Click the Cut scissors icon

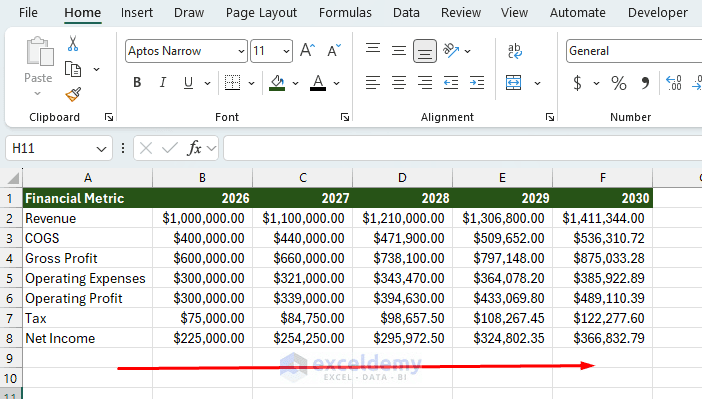coord(73,44)
